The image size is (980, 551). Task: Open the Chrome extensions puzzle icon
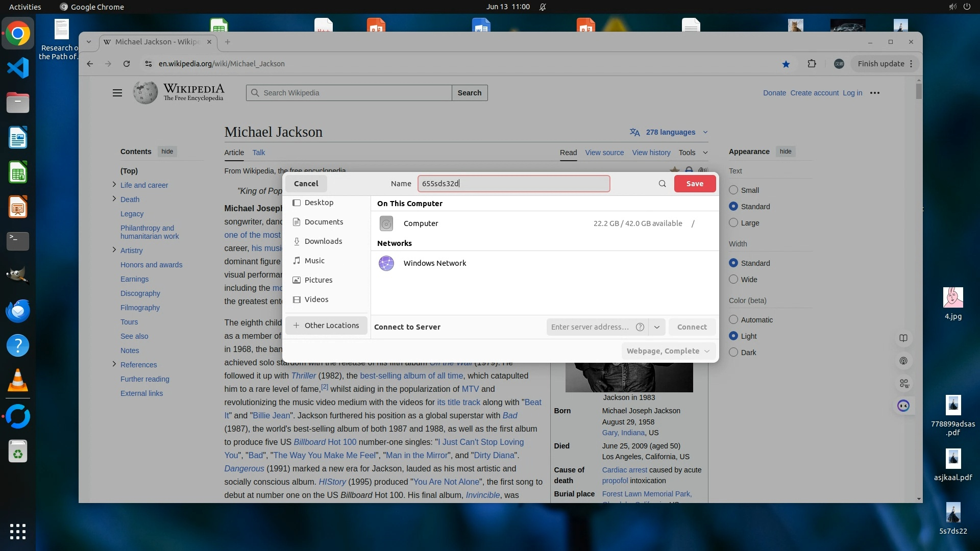[x=812, y=64]
